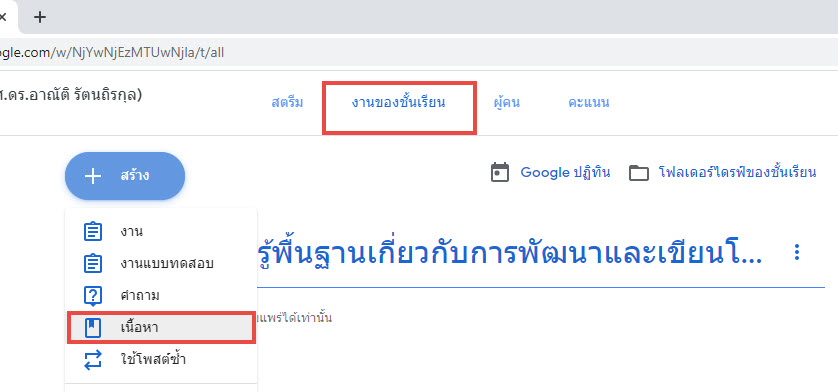Click the class Drive folder icon

click(x=639, y=173)
